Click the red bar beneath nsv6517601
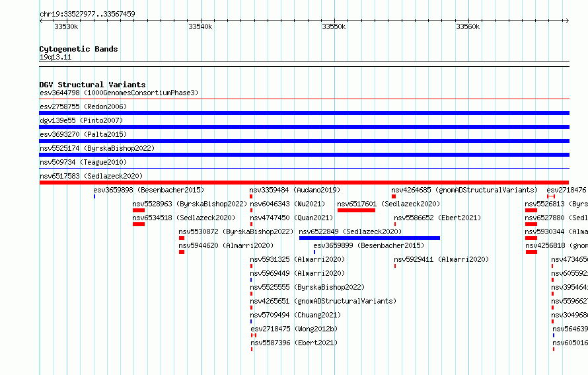 [x=356, y=210]
